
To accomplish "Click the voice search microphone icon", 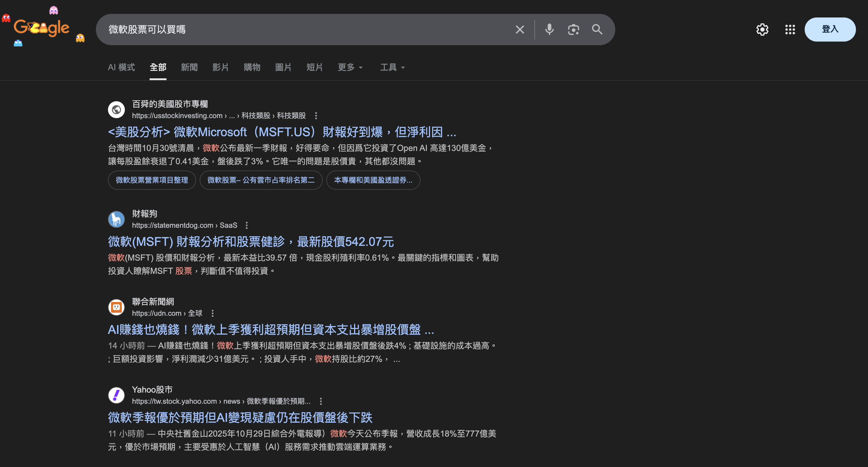I will [x=549, y=30].
